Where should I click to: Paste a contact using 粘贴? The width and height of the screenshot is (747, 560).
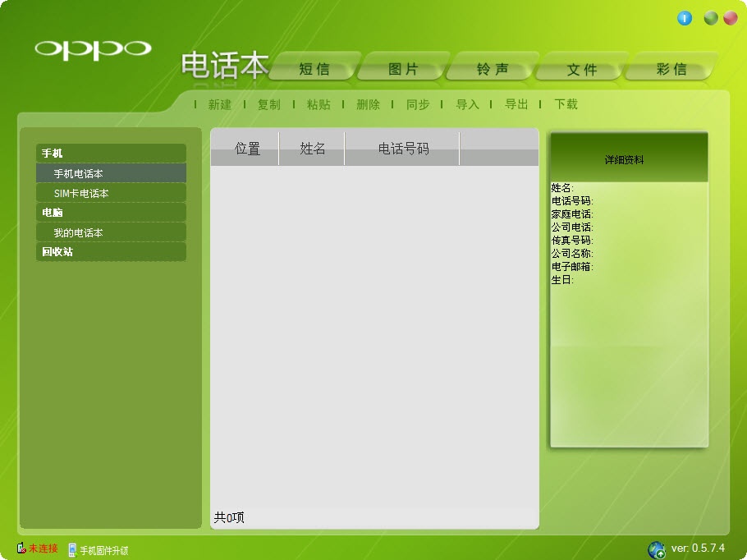(x=319, y=105)
